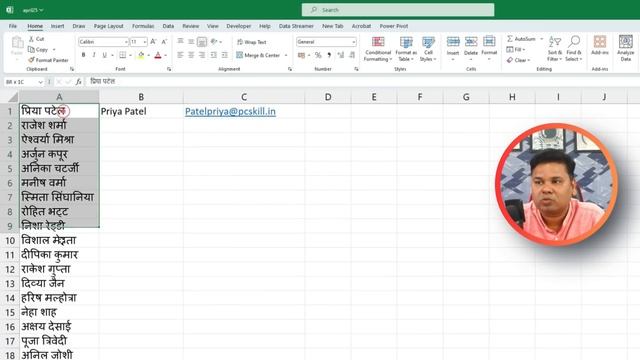Click the Cut scissors icon
Screen dimensions: 640x360
pyautogui.click(x=31, y=39)
